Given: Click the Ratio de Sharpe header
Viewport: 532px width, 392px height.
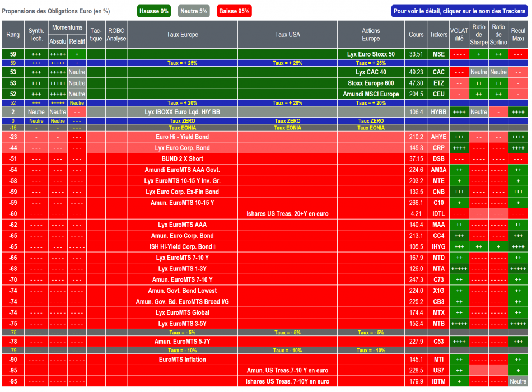Looking at the screenshot, I should pyautogui.click(x=479, y=35).
